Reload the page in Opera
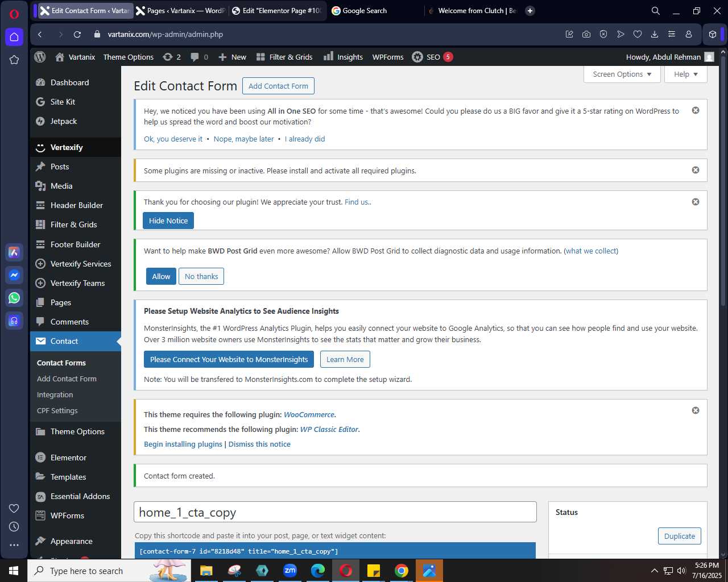 point(77,34)
